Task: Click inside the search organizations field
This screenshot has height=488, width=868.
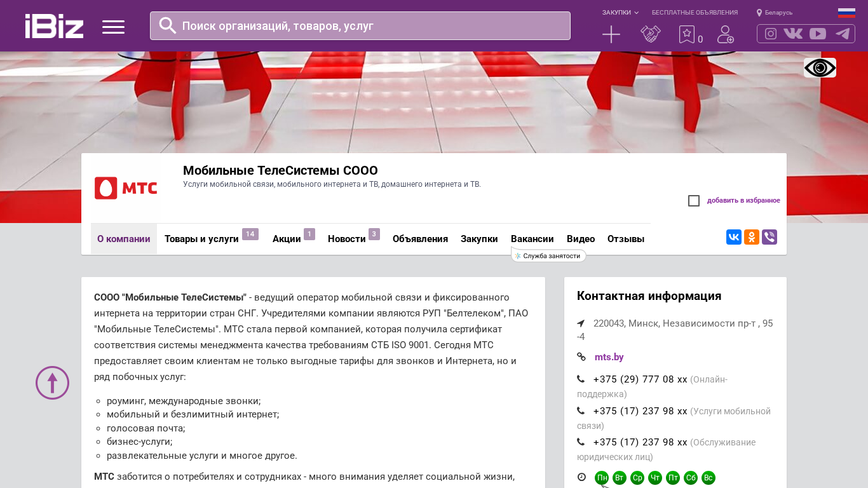Action: (360, 25)
